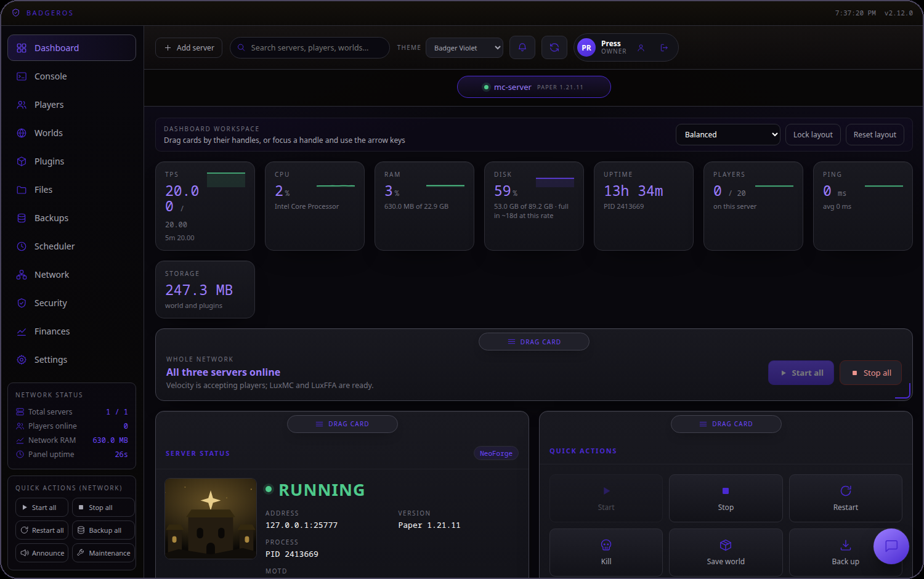Click the Maintenance button
Viewport: 924px width, 579px height.
103,553
